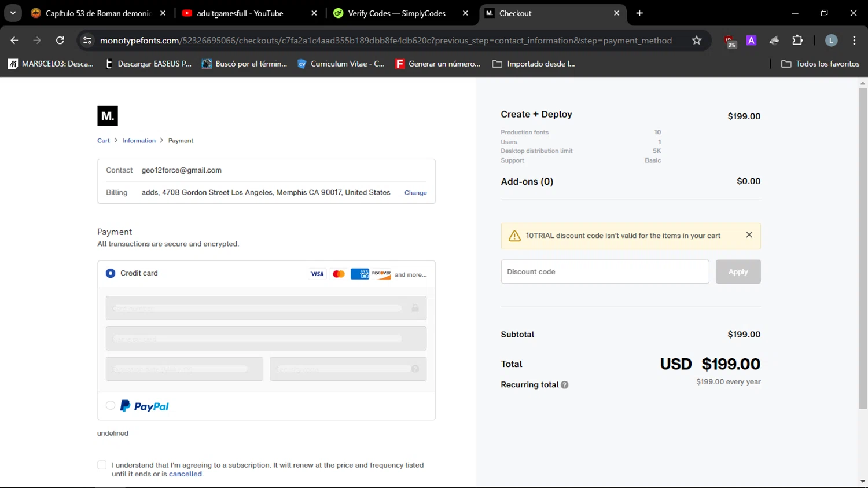Reload the checkout page

[x=60, y=40]
